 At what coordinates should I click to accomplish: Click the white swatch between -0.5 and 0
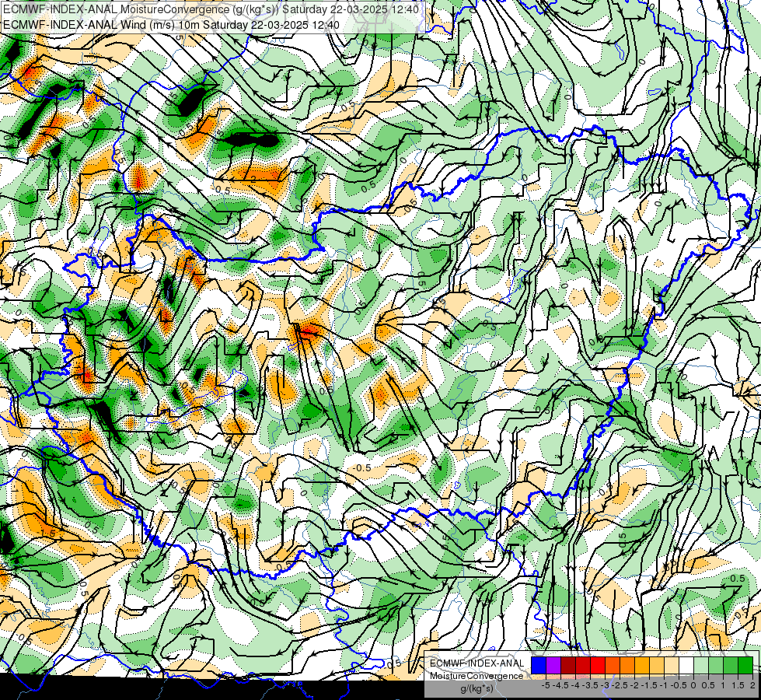click(x=686, y=666)
